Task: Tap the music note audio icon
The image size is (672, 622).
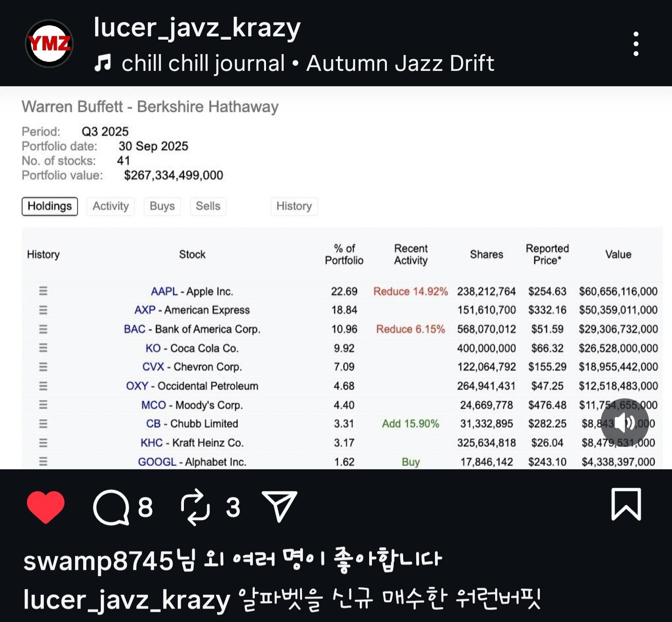Action: tap(103, 63)
